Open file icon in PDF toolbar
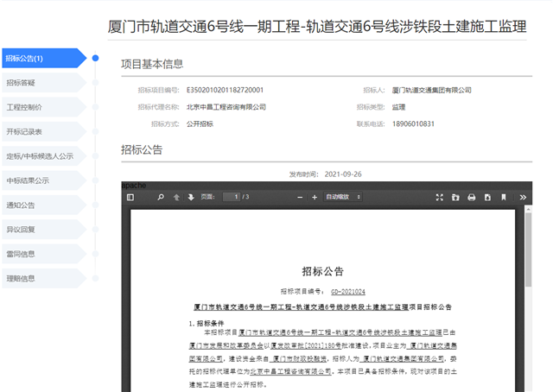This screenshot has width=553, height=392. pyautogui.click(x=455, y=198)
